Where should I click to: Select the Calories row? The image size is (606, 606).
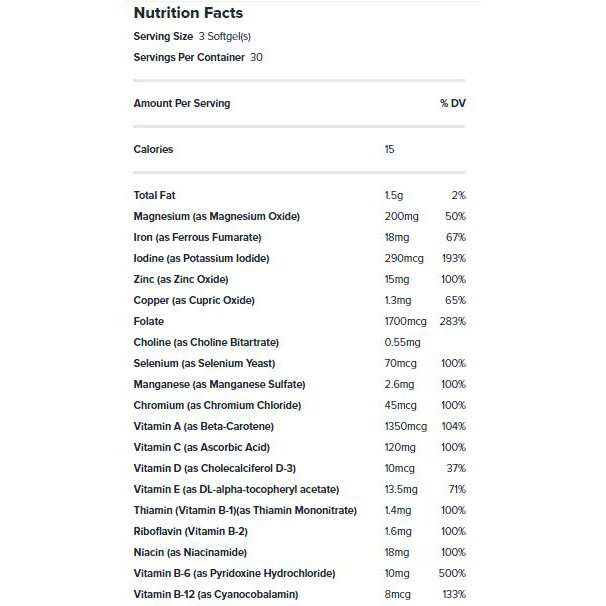pyautogui.click(x=299, y=149)
